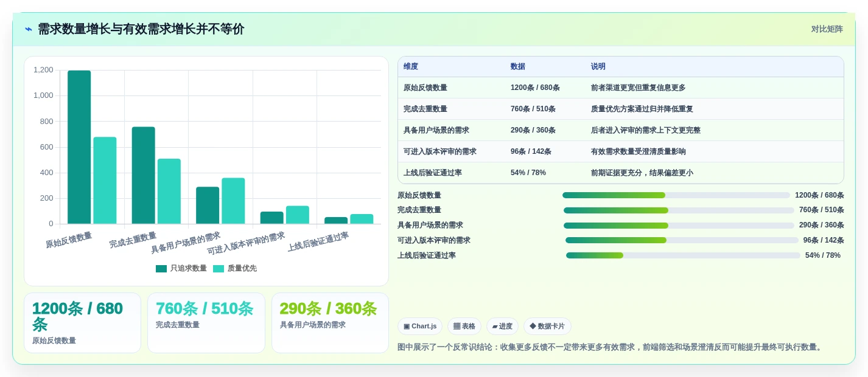Click the 290条 / 360条 data card

pos(330,323)
